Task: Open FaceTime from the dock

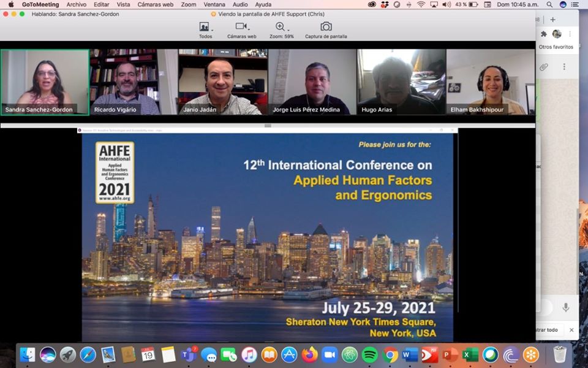Action: pyautogui.click(x=228, y=355)
